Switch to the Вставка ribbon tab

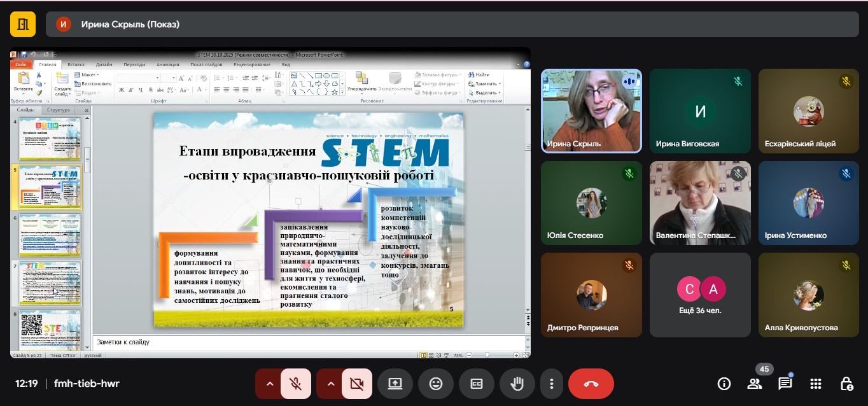tap(76, 64)
